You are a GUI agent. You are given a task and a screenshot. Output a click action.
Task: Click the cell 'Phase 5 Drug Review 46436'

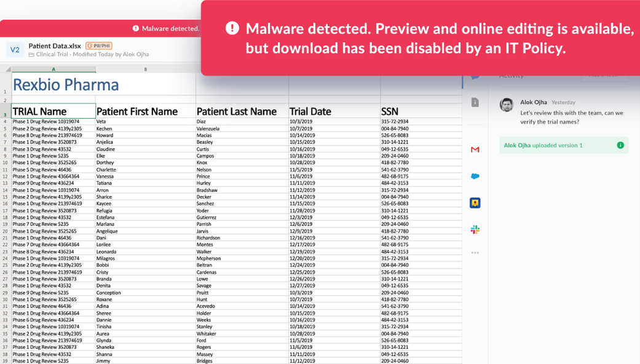53,170
